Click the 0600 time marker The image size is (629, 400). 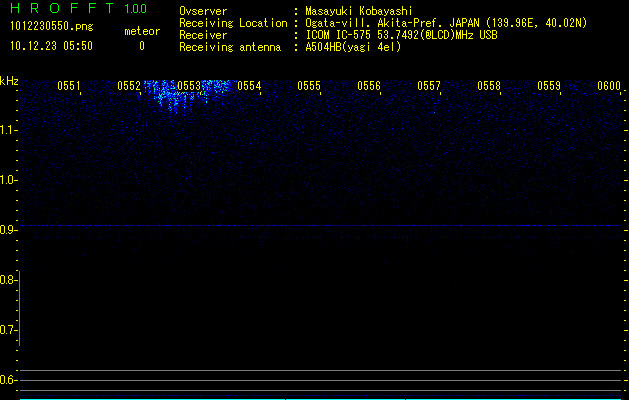(609, 86)
